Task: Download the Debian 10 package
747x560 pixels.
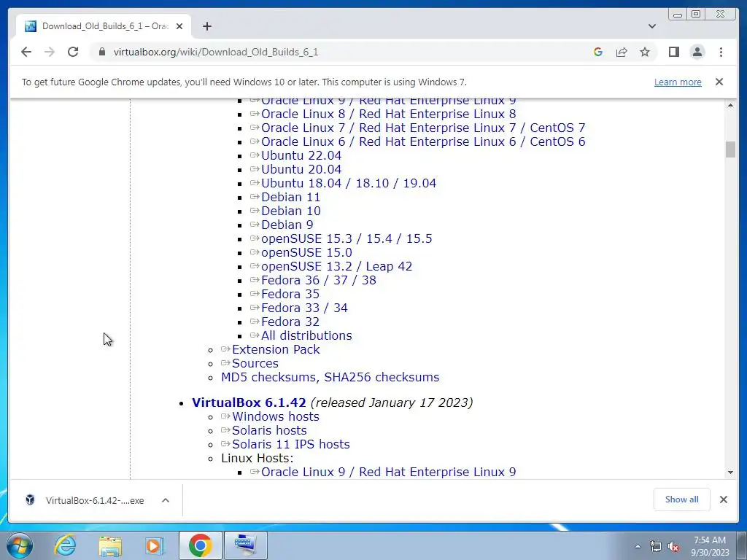Action: [x=290, y=211]
